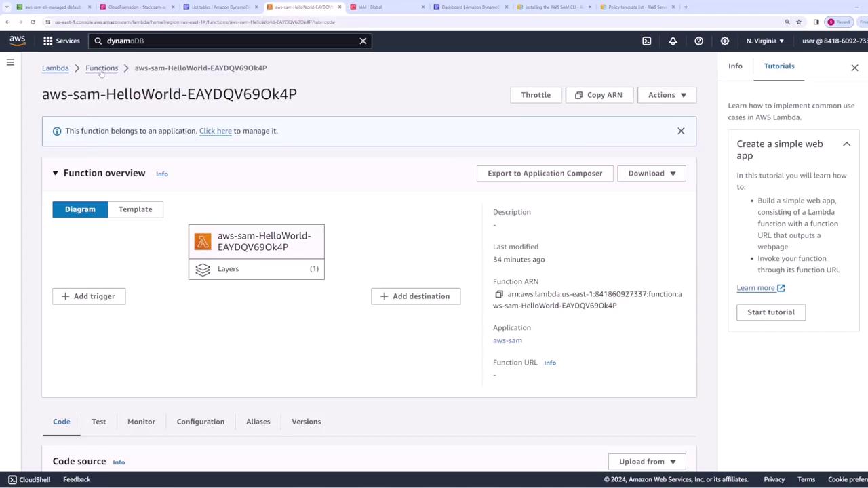Image resolution: width=868 pixels, height=488 pixels.
Task: Open the Actions dropdown
Action: [667, 95]
